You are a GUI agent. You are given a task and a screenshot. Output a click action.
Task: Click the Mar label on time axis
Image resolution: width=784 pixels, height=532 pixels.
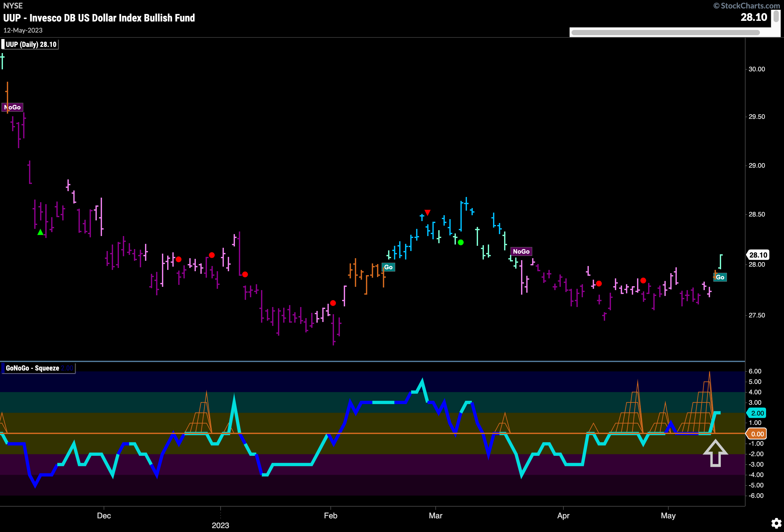[436, 515]
